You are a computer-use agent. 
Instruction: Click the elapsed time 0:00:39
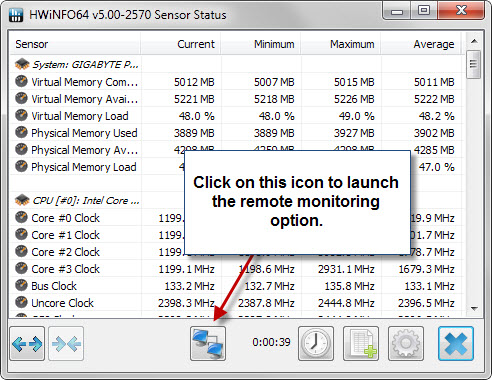pos(271,342)
